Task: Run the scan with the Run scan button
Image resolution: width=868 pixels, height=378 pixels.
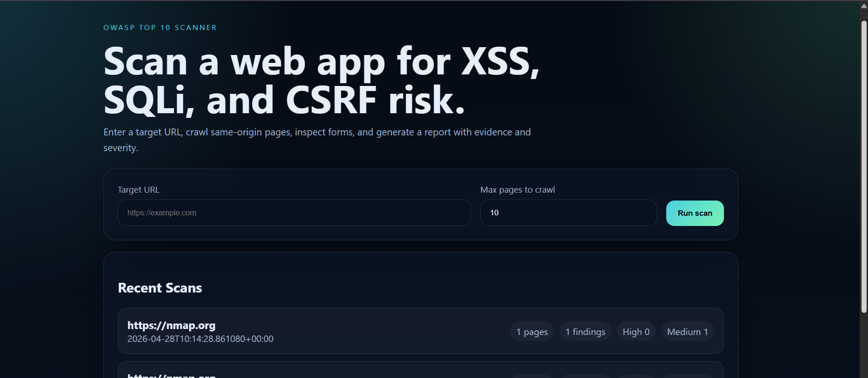Action: point(695,213)
